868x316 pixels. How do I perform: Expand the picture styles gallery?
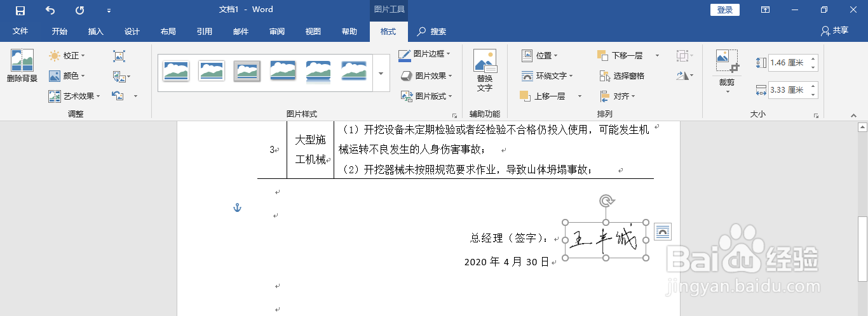(381, 73)
